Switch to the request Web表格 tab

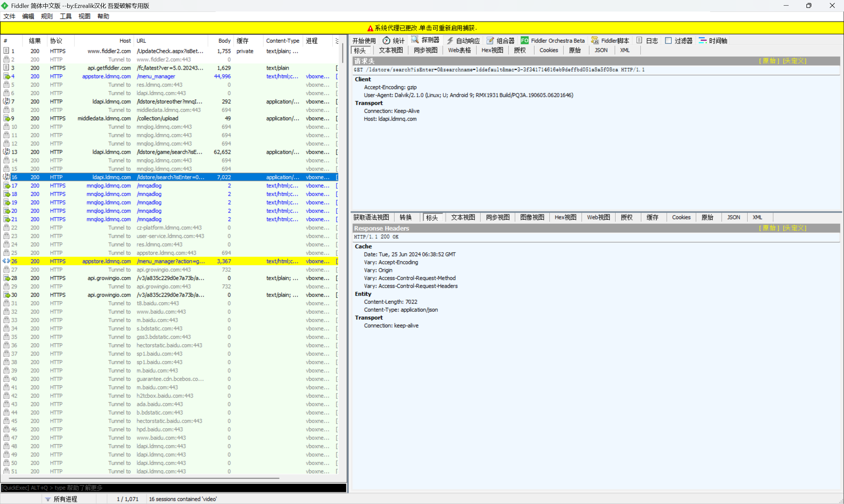[x=459, y=50]
